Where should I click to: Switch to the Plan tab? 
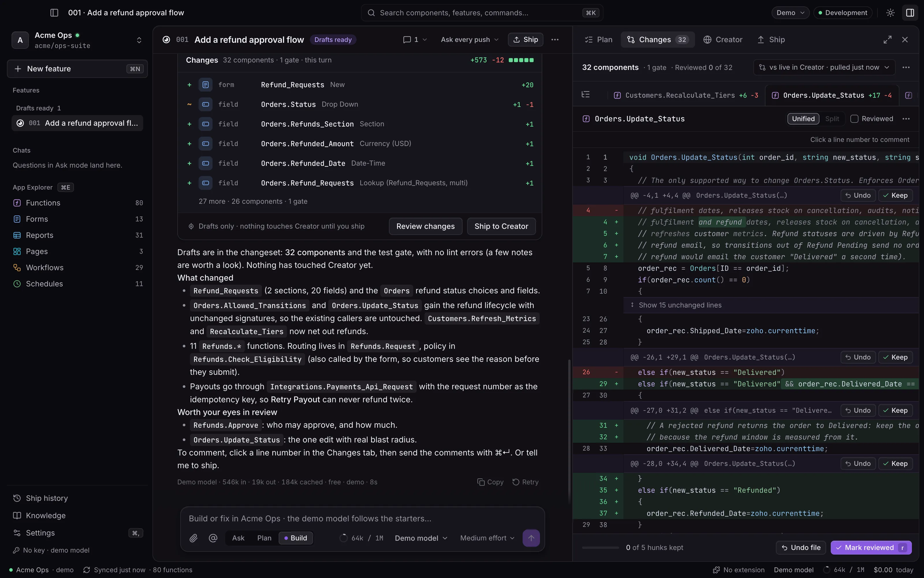point(599,39)
